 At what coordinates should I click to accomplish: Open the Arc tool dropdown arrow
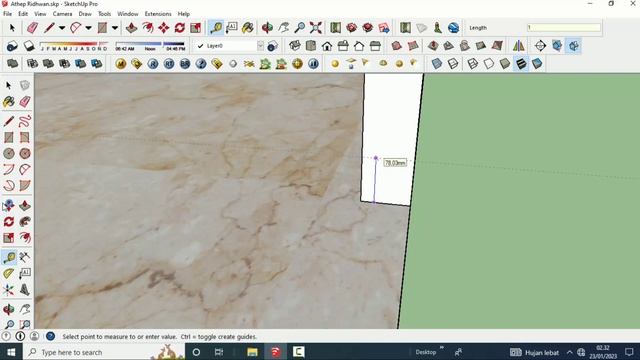coord(88,28)
